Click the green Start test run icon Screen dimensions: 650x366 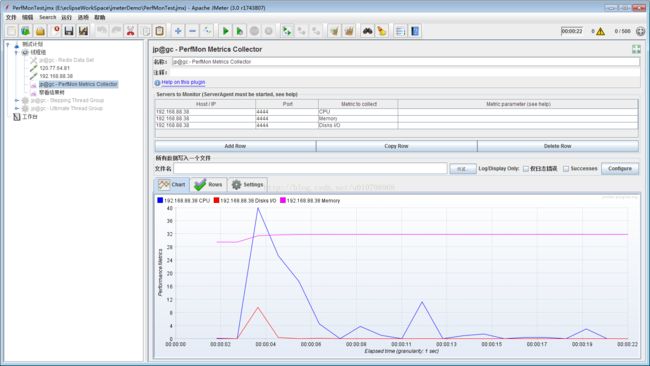tap(226, 31)
